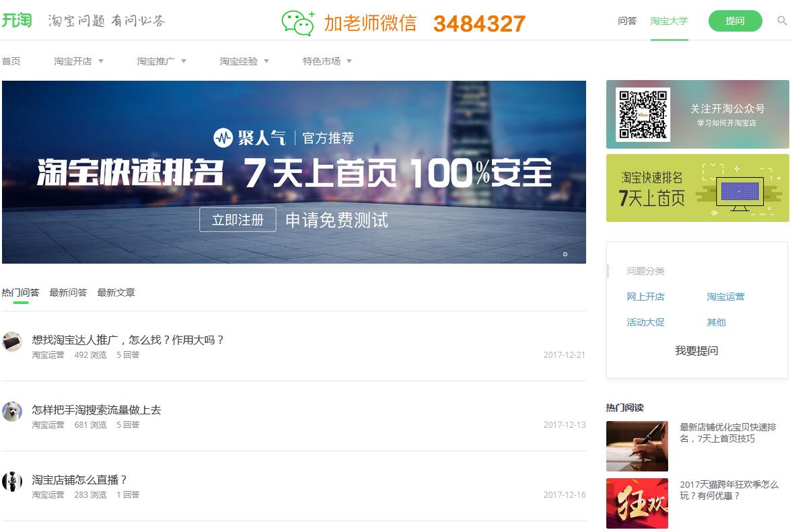
Task: Open the 网上开店 category
Action: 645,297
